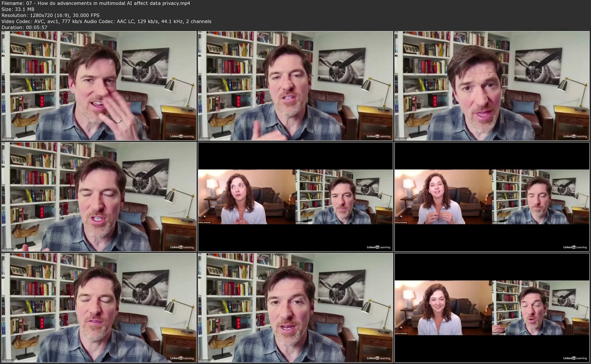The image size is (591, 364).
Task: Click Conor Grennan name label in face-touching frame
Action: [x=8, y=139]
